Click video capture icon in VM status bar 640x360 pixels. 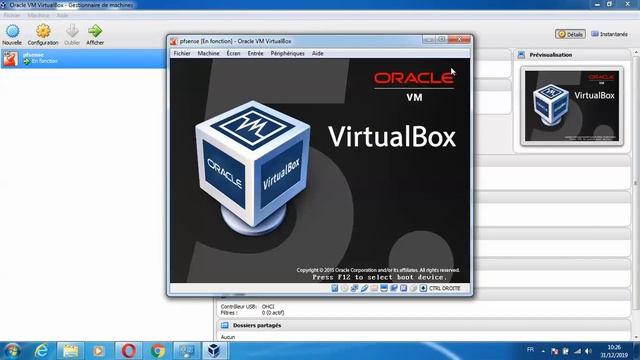tap(393, 288)
